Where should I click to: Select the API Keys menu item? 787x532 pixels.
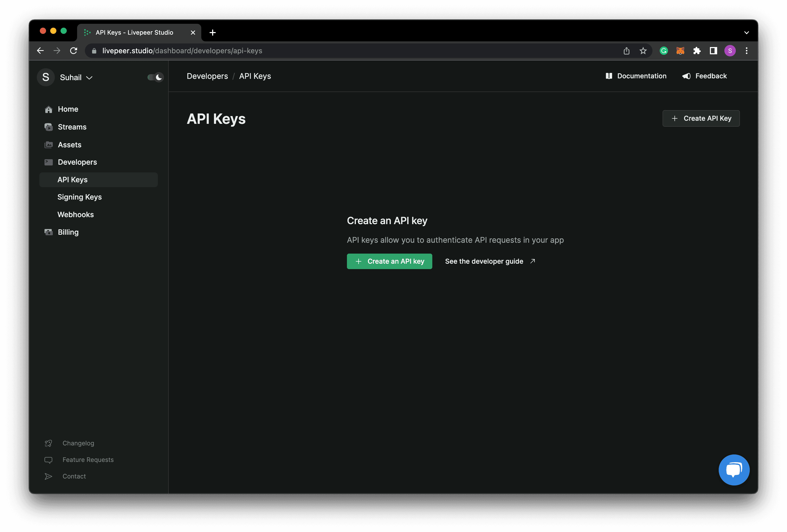tap(72, 179)
